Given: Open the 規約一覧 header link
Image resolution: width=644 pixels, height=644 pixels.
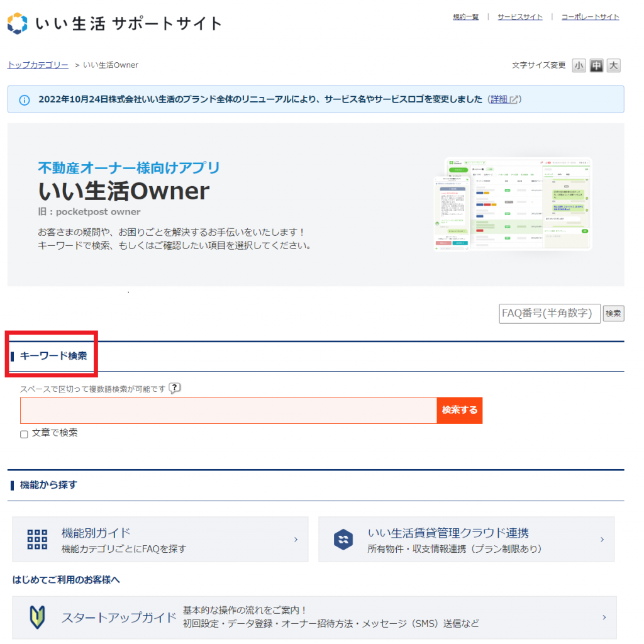Looking at the screenshot, I should (x=466, y=17).
